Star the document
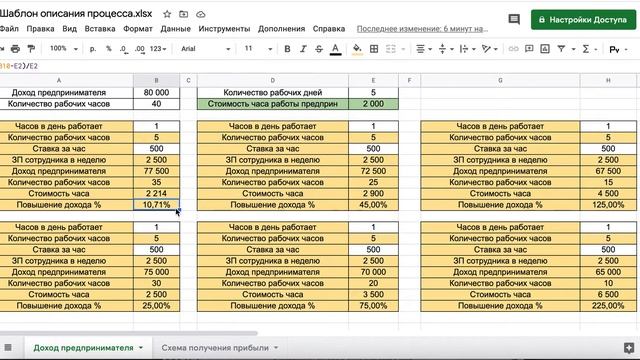Screen dimensions: 640x360 (x=167, y=14)
